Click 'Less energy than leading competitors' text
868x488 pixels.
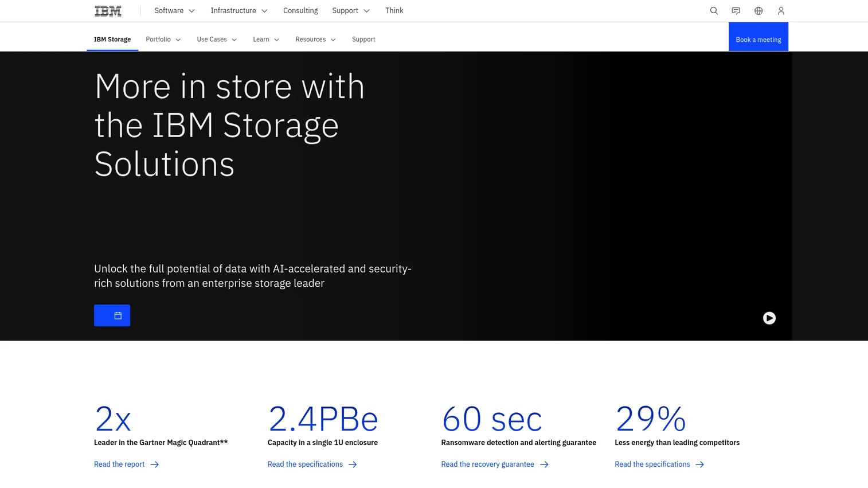(677, 443)
